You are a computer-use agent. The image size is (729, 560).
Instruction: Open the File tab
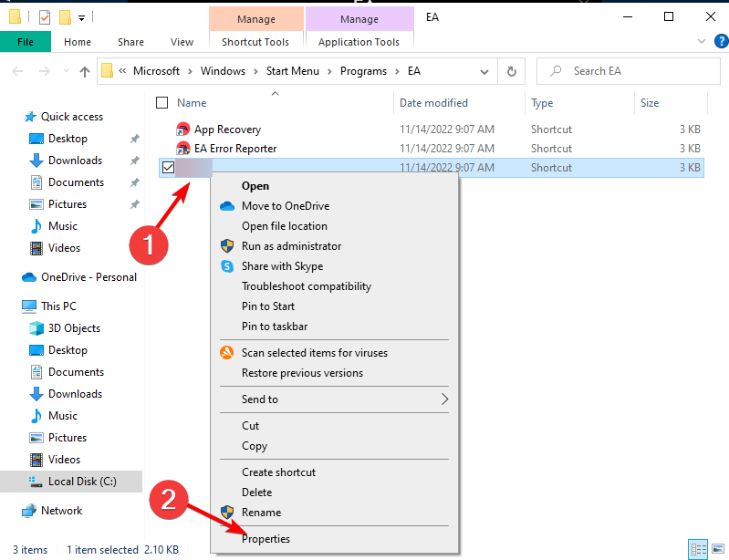pos(26,42)
